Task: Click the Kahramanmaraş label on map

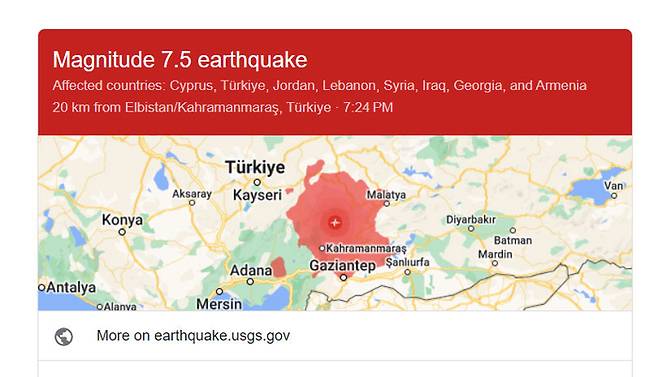Action: (x=366, y=249)
